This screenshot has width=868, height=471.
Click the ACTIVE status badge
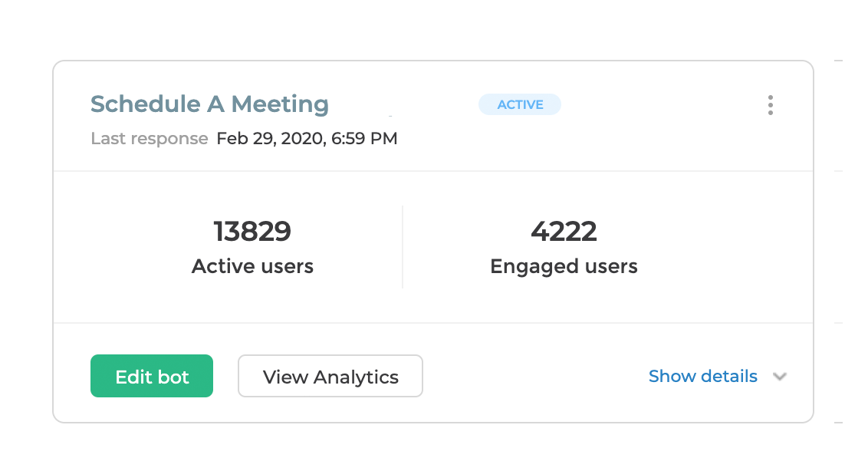click(520, 105)
